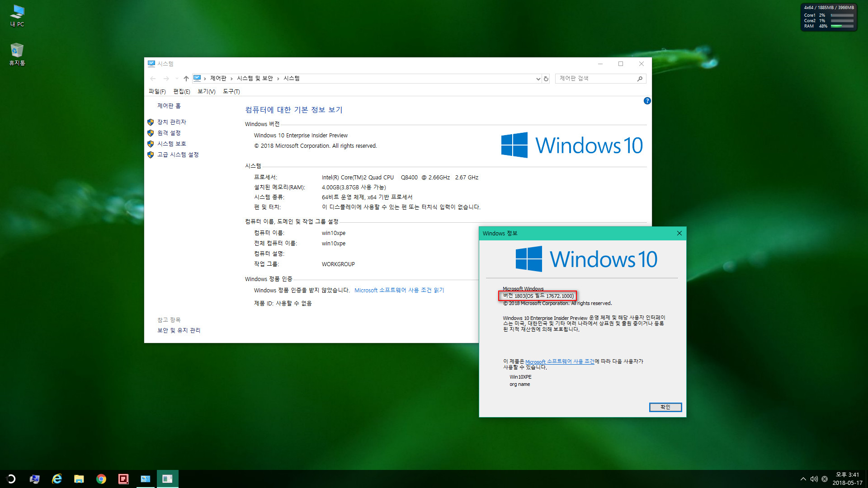Open the 보기(V) menu
The image size is (868, 488).
pos(207,91)
